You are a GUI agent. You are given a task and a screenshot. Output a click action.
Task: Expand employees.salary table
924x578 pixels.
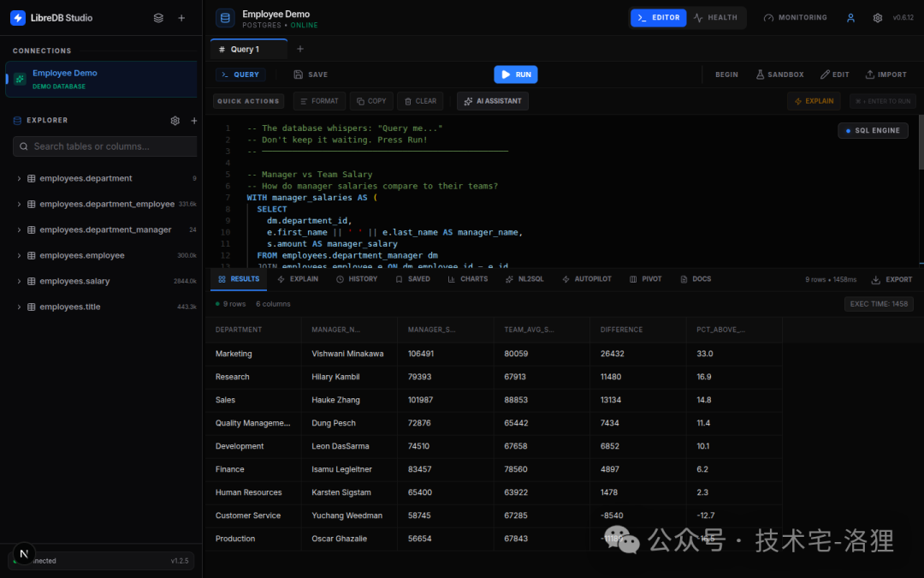(x=19, y=282)
